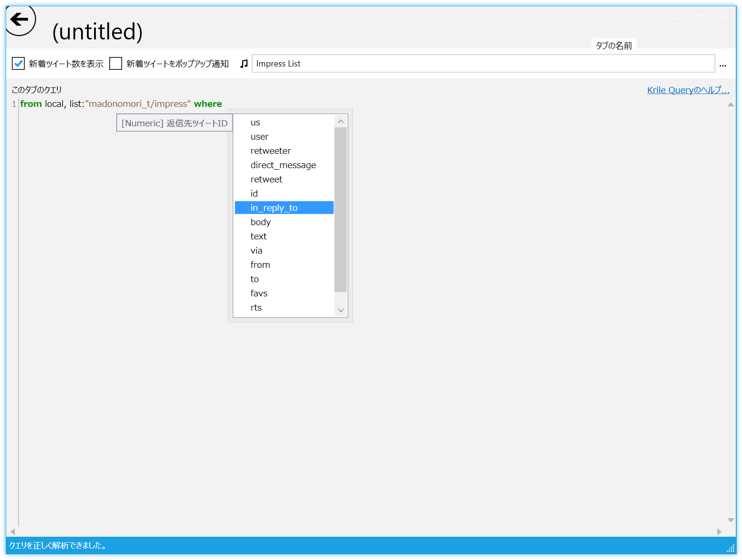
Task: Click the クエリを正しく解析できました status bar message
Action: pyautogui.click(x=58, y=546)
